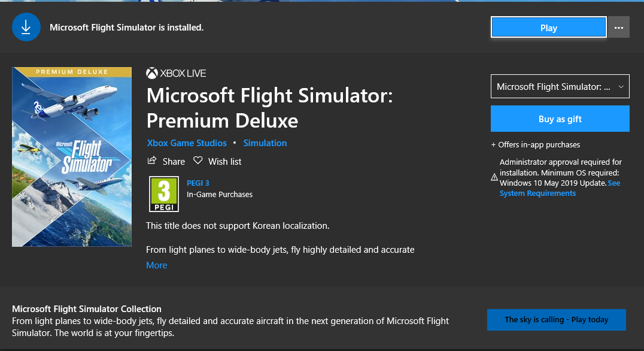
Task: Open the Xbox Game Studios publisher link
Action: 187,143
